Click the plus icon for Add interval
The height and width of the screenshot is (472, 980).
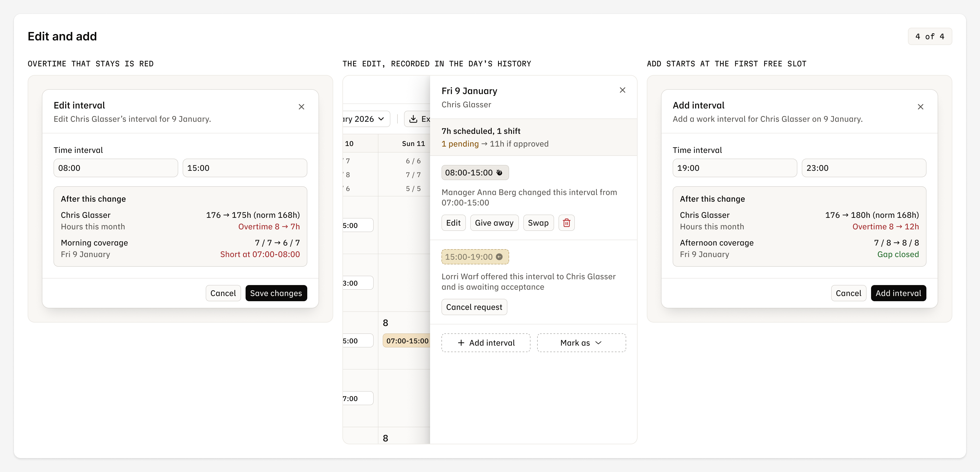[461, 343]
